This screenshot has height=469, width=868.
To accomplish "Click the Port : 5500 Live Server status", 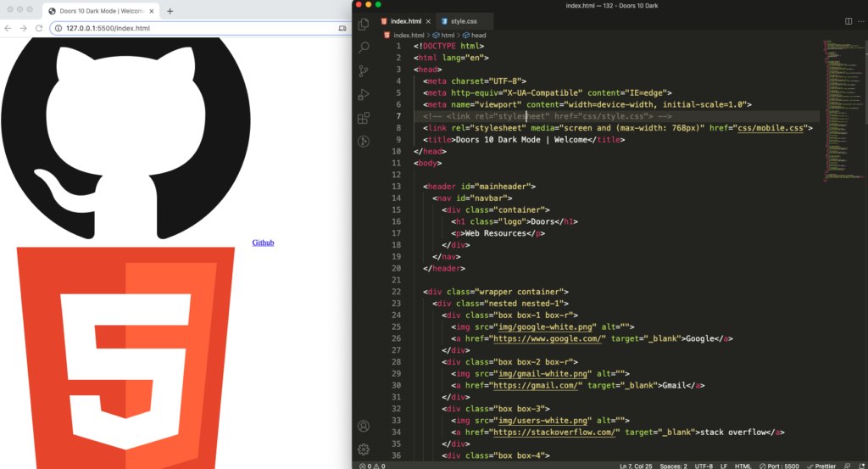I will point(779,466).
